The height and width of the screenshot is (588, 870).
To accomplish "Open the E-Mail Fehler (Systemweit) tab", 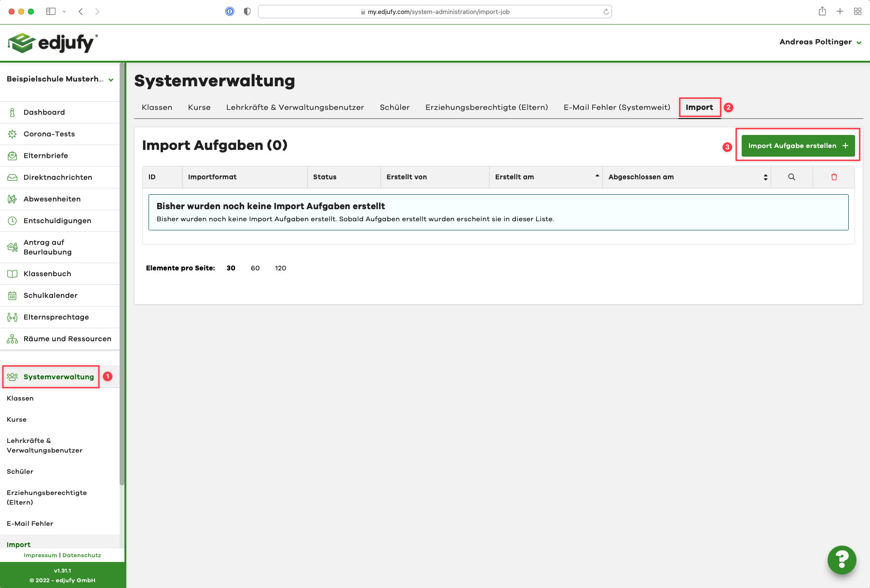I will [x=616, y=107].
